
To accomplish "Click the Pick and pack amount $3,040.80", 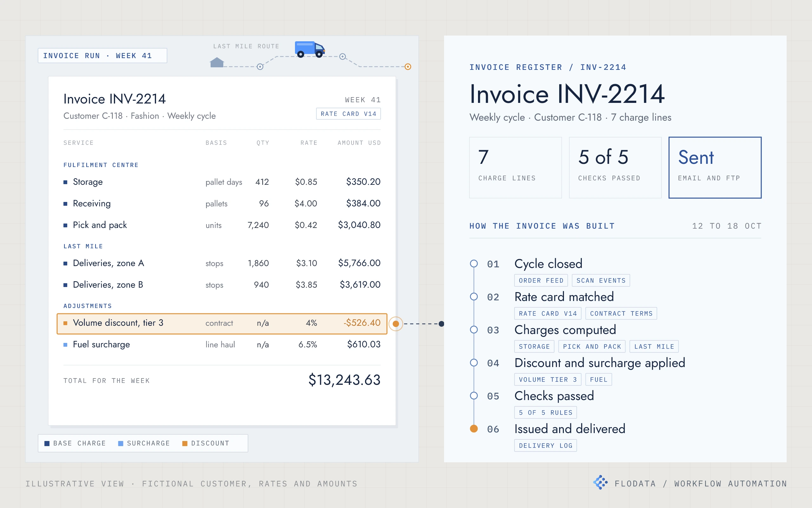I will 359,225.
